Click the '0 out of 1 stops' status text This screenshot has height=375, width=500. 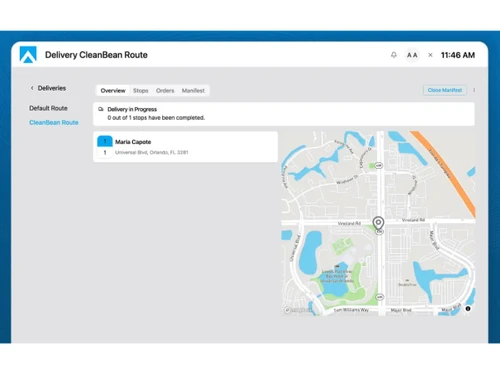point(156,118)
